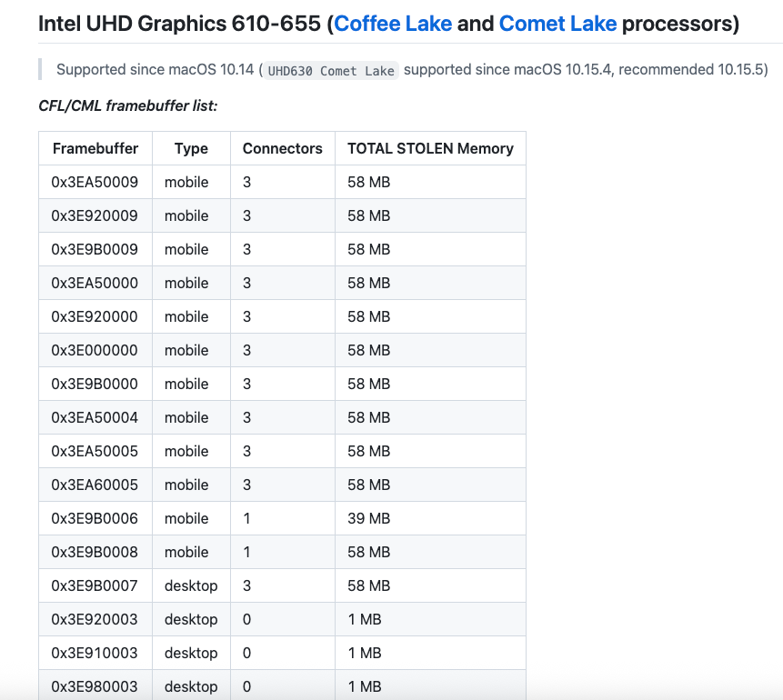Select the Framebuffer column header
The width and height of the screenshot is (783, 700).
(95, 148)
